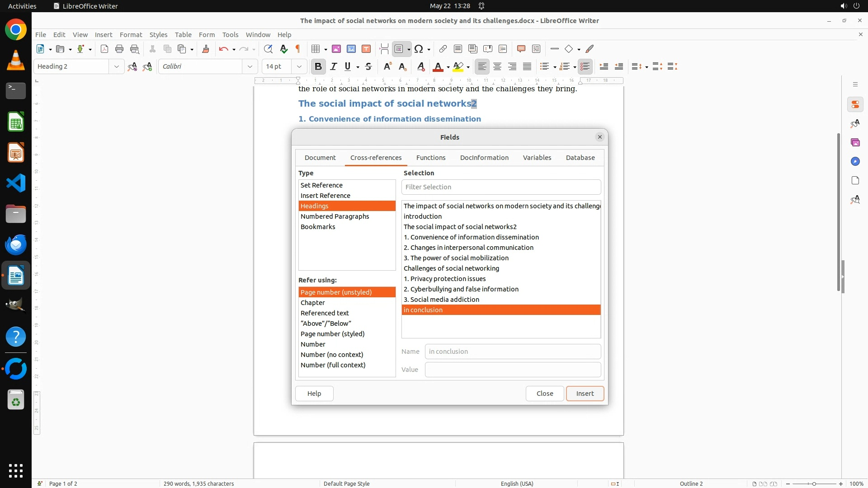Toggle Bold formatting on
Image resolution: width=868 pixels, height=488 pixels.
[318, 66]
